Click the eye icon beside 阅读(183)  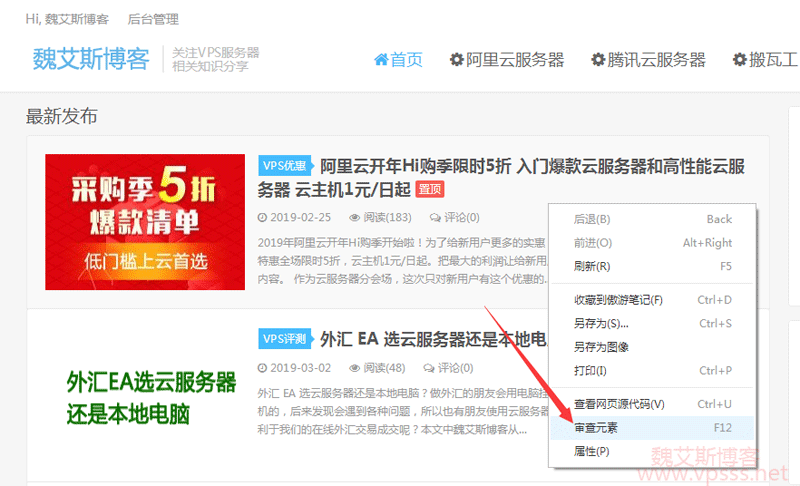point(354,218)
